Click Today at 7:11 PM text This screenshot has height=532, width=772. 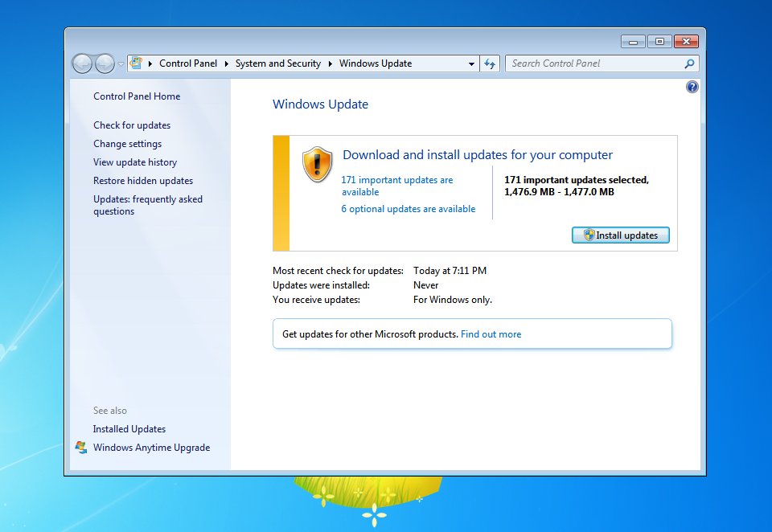(x=450, y=271)
